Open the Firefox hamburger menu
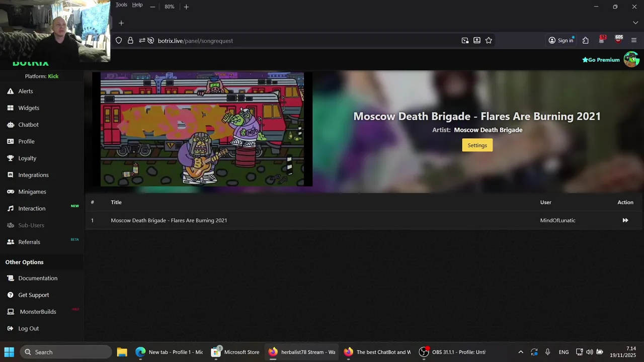The height and width of the screenshot is (362, 644). [x=634, y=40]
